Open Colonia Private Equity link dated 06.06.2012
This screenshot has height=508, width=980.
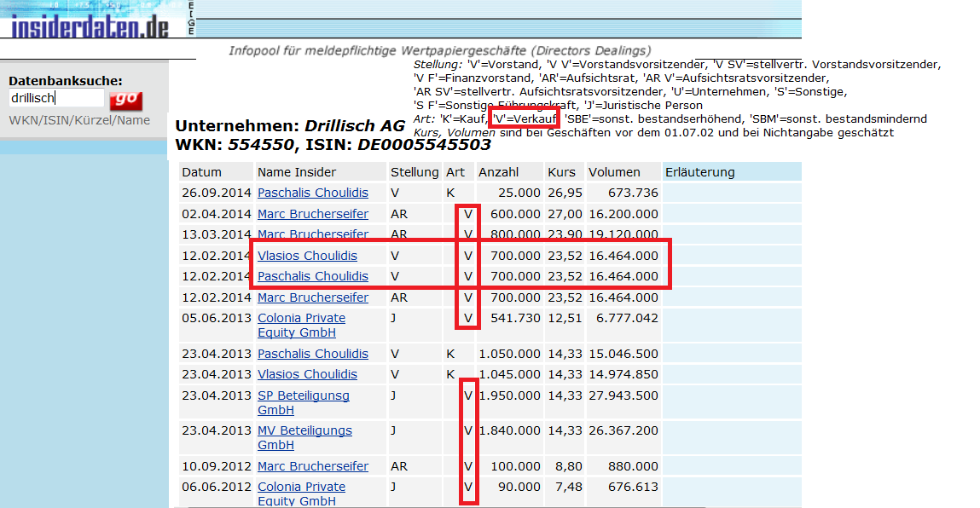pyautogui.click(x=301, y=494)
